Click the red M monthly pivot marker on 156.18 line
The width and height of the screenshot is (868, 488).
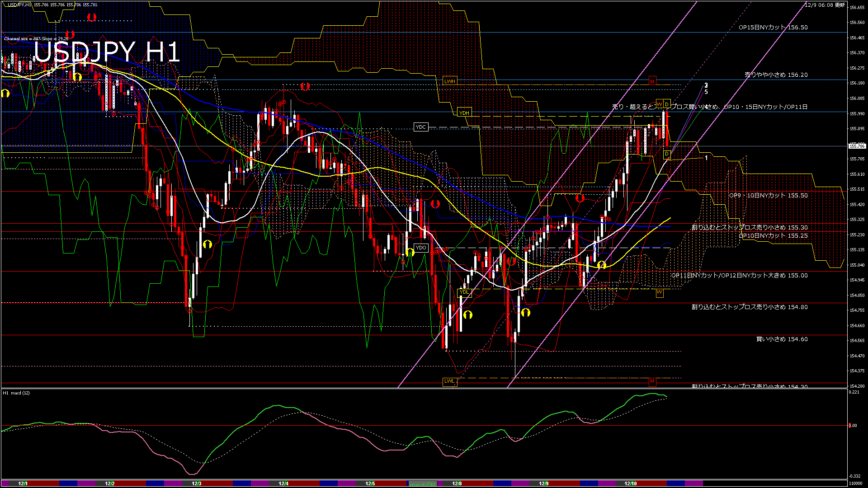pyautogui.click(x=652, y=81)
